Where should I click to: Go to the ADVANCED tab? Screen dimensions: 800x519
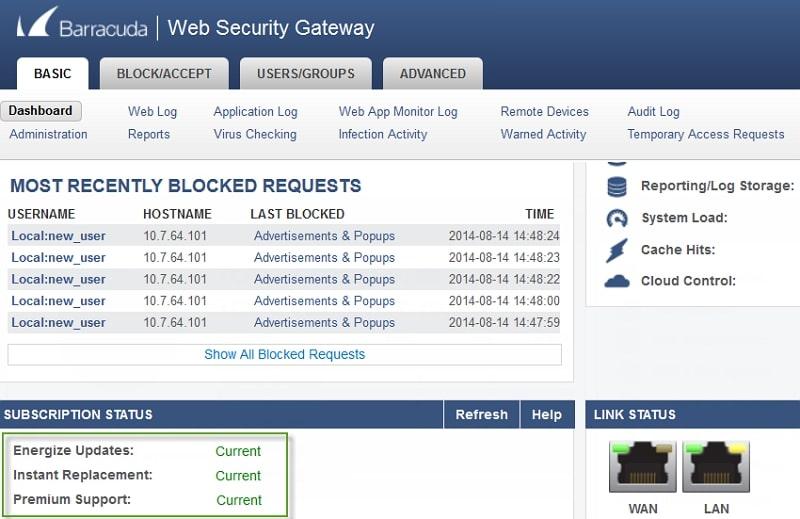432,73
